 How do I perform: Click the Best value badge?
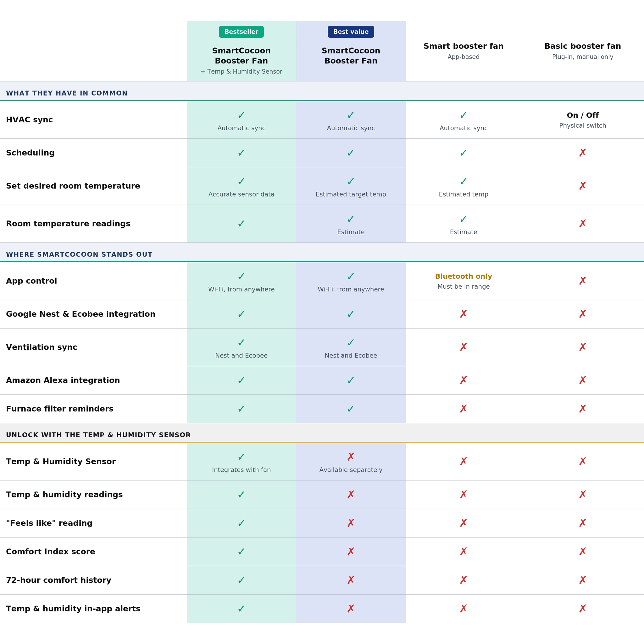coord(351,32)
